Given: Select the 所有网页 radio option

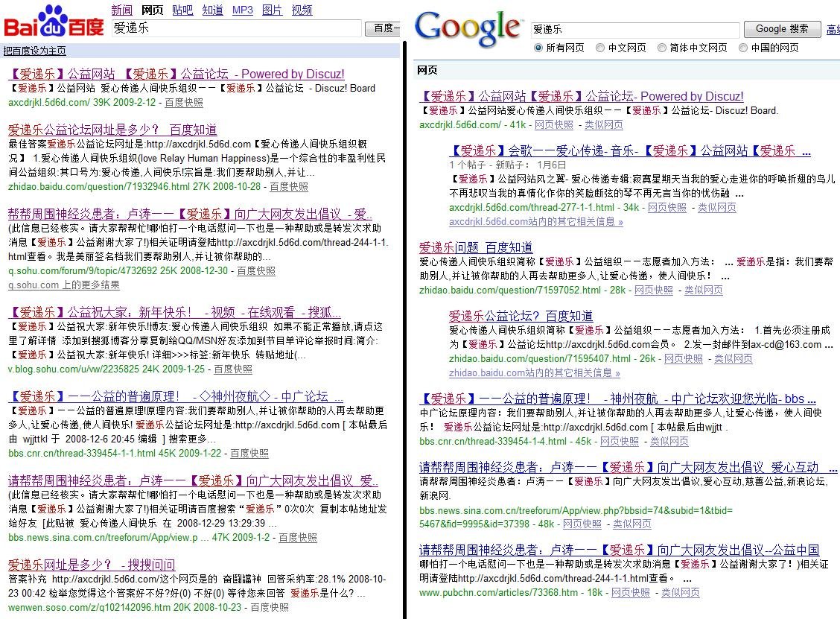Looking at the screenshot, I should coord(538,48).
